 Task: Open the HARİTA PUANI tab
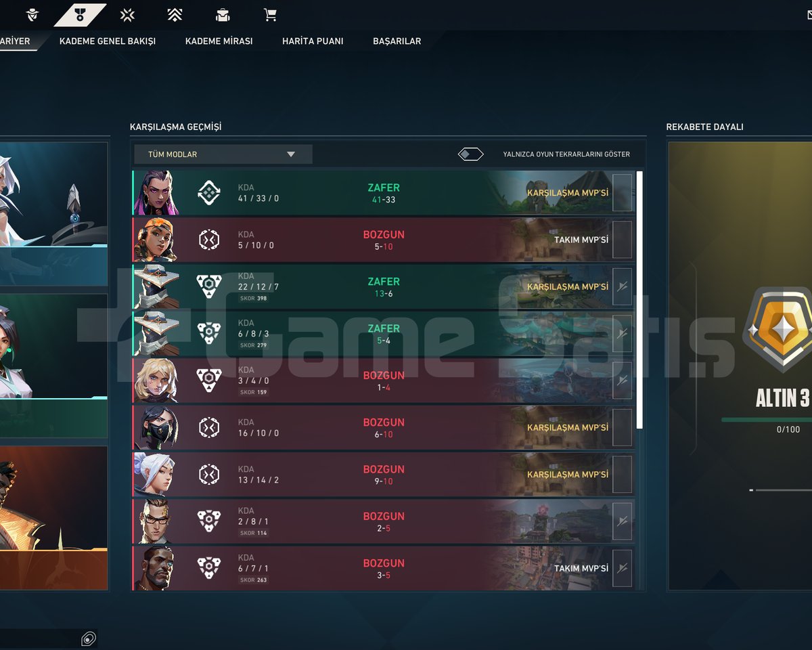[313, 41]
